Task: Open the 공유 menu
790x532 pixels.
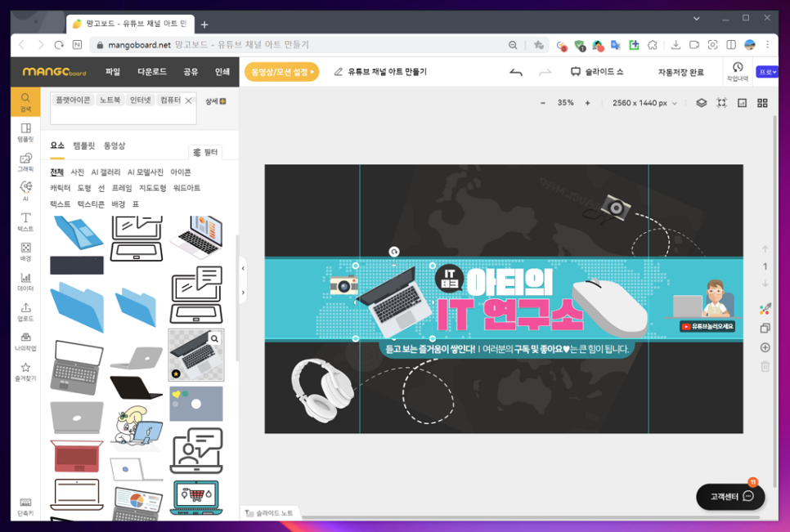Action: pos(191,72)
